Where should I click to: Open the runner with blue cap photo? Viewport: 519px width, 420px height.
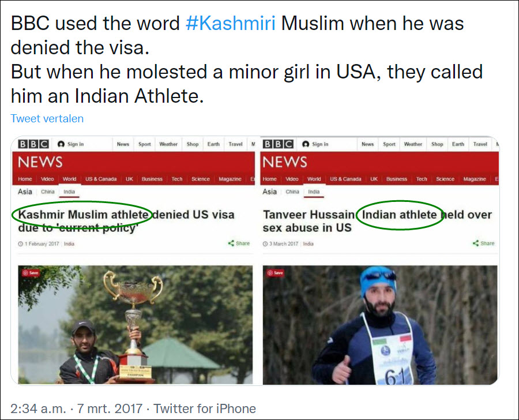point(380,324)
